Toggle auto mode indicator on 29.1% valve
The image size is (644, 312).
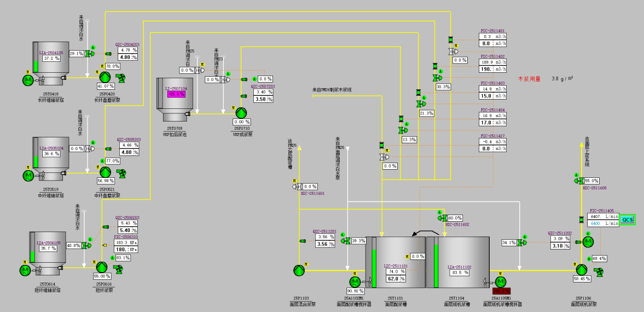pyautogui.click(x=94, y=48)
